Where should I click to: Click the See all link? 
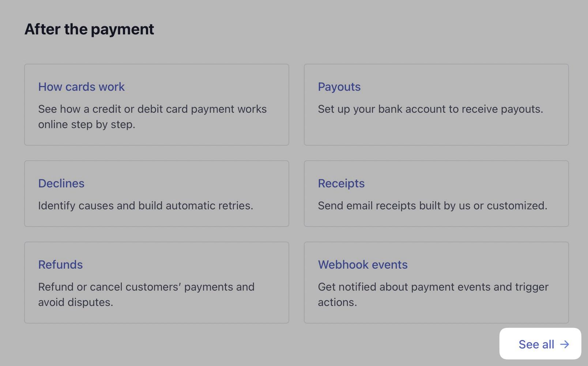tap(536, 344)
